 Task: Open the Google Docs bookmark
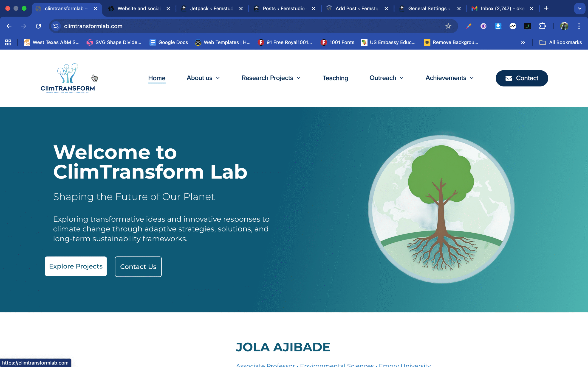coord(169,42)
